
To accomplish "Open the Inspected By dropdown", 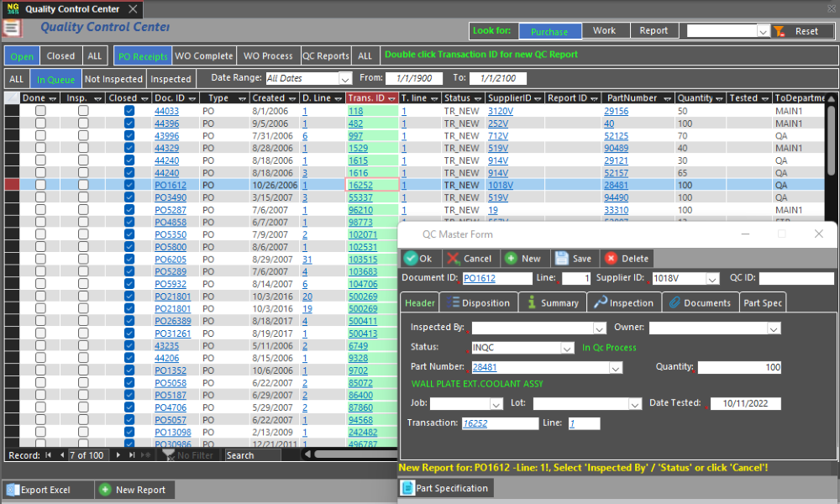I will [600, 328].
